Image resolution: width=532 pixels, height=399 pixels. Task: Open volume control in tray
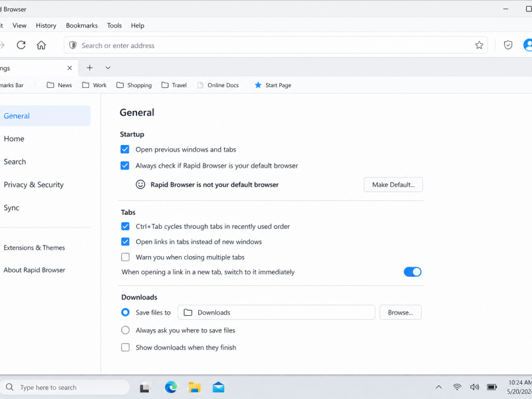pyautogui.click(x=474, y=387)
